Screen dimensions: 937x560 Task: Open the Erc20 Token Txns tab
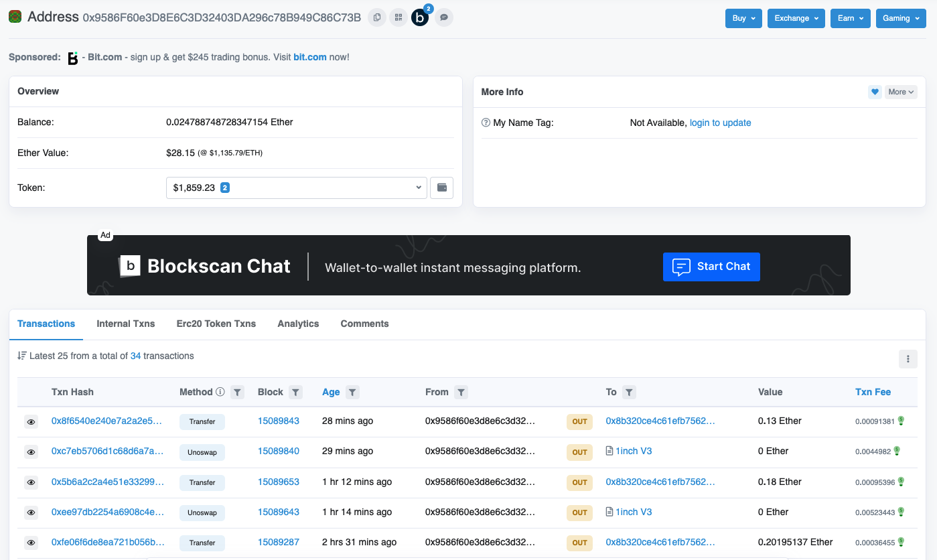(216, 324)
